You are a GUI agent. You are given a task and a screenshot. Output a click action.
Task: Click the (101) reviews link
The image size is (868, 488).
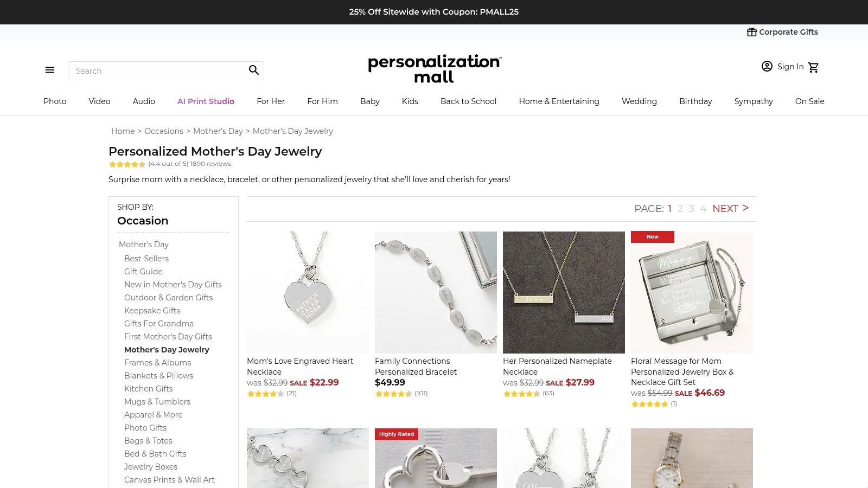(x=420, y=394)
